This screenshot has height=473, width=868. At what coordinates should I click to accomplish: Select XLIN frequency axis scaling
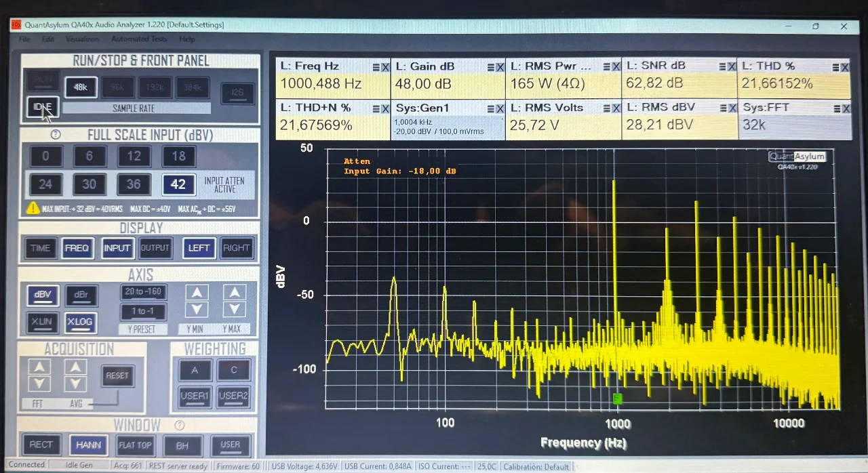coord(42,323)
